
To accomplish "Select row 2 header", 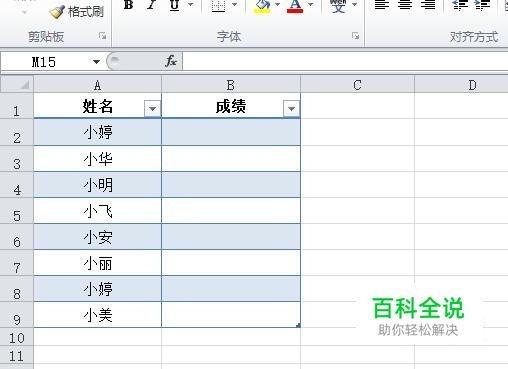I will pos(17,132).
